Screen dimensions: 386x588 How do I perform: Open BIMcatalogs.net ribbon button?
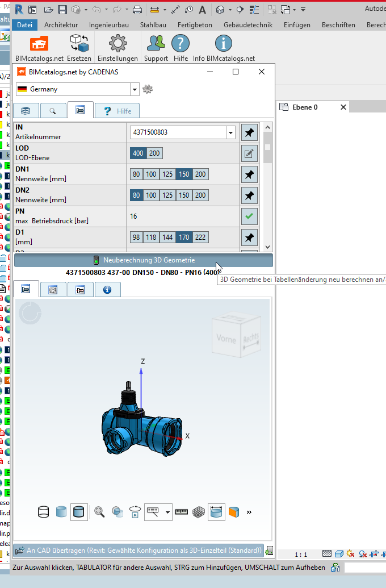pyautogui.click(x=39, y=48)
